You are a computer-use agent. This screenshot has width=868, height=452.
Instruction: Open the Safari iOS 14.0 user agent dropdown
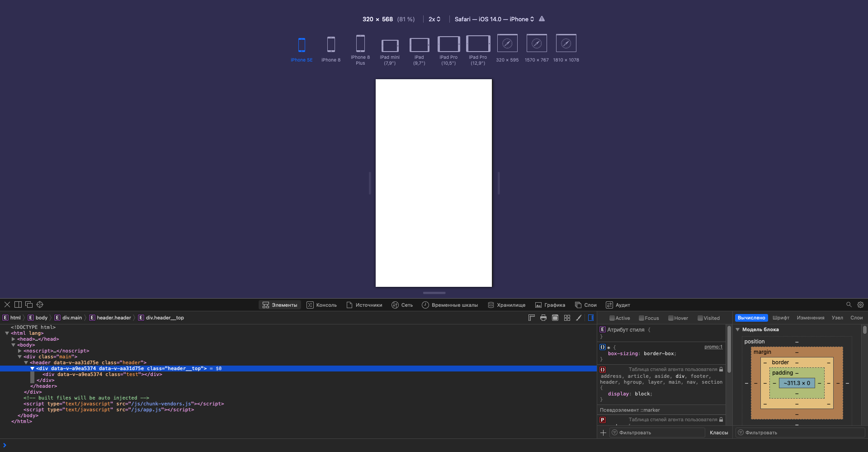495,19
